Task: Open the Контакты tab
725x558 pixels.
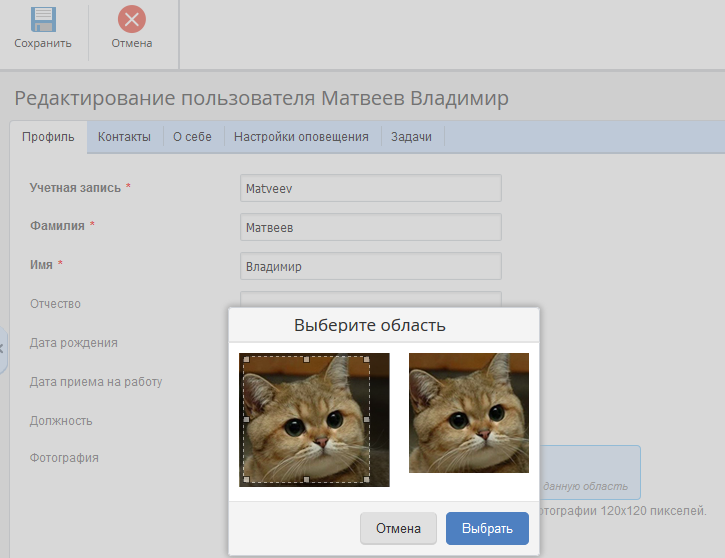Action: pos(124,137)
